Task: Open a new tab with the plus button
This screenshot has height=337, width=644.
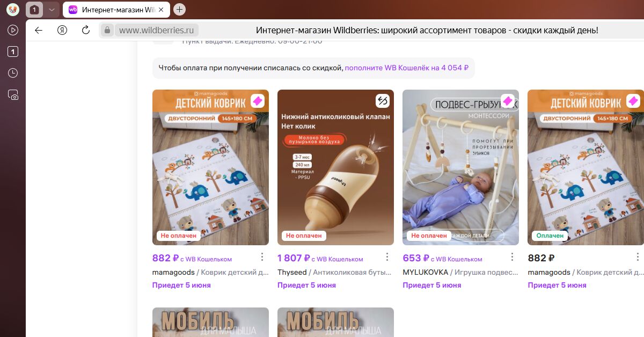Action: point(180,10)
